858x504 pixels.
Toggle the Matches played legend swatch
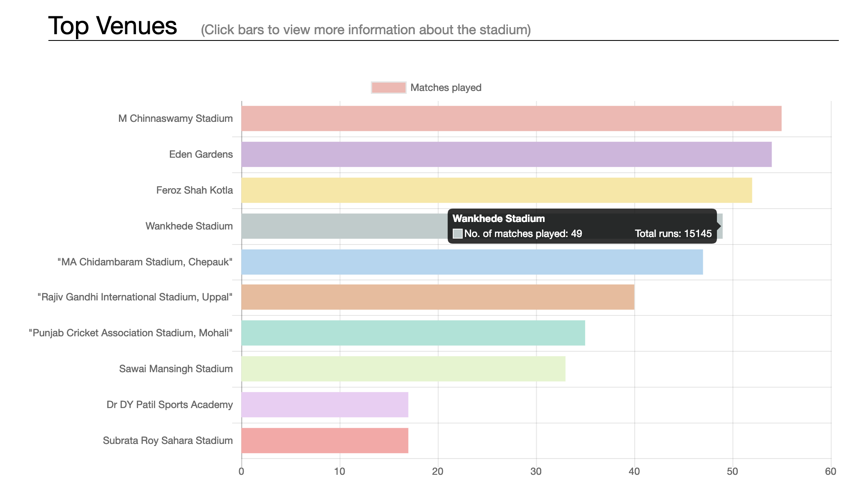pos(389,88)
